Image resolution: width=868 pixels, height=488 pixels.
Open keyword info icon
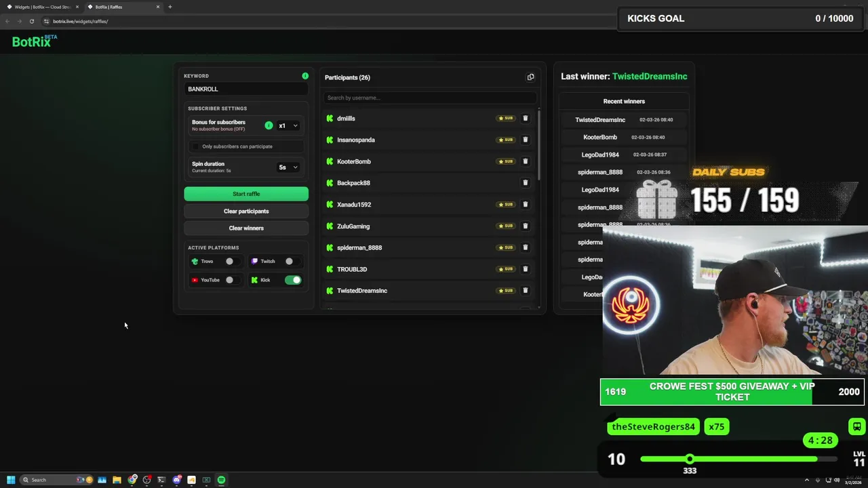click(305, 76)
